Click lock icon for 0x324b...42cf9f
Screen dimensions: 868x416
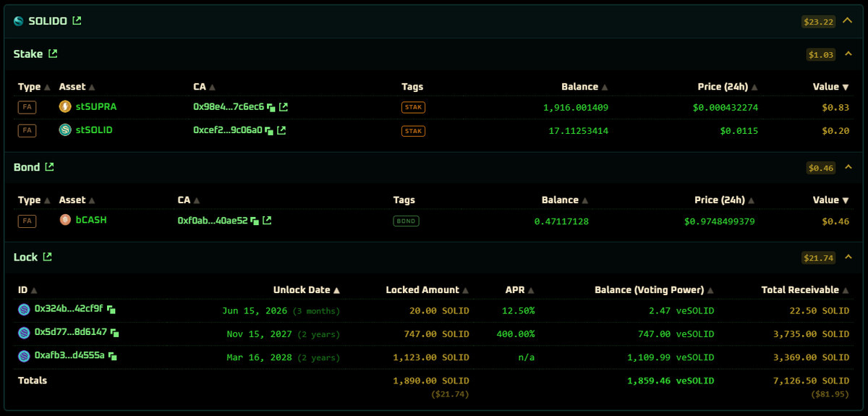24,310
